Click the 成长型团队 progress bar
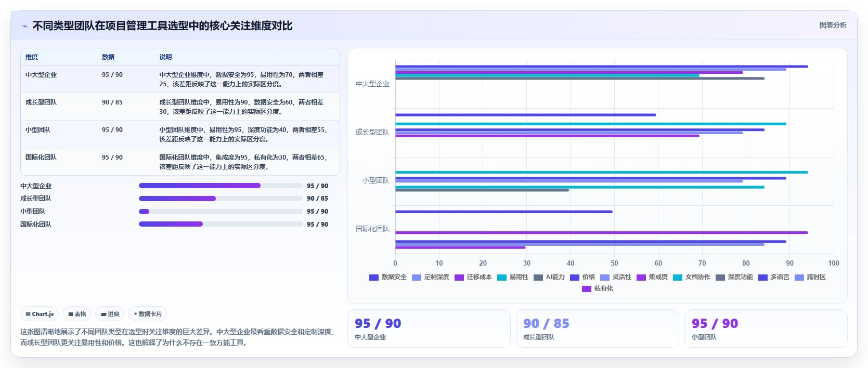Image resolution: width=868 pixels, height=368 pixels. [221, 199]
